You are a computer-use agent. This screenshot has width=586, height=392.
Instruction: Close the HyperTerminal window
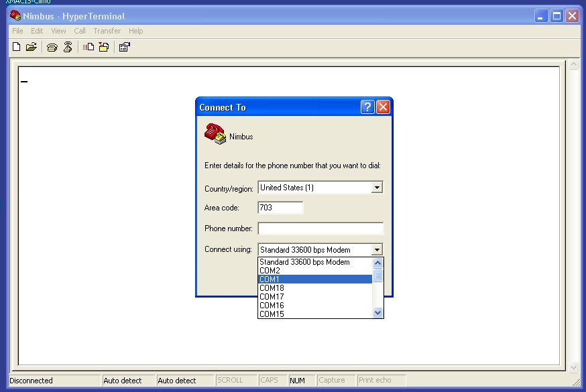[x=572, y=16]
